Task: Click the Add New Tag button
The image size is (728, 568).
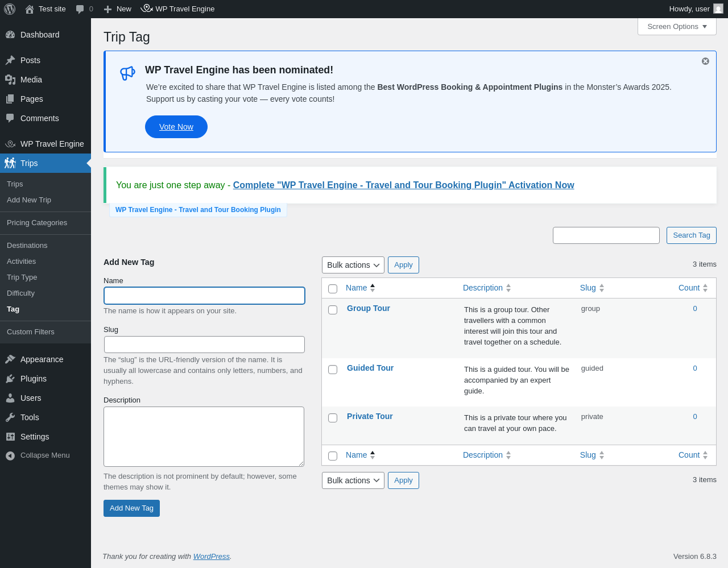Action: click(131, 508)
